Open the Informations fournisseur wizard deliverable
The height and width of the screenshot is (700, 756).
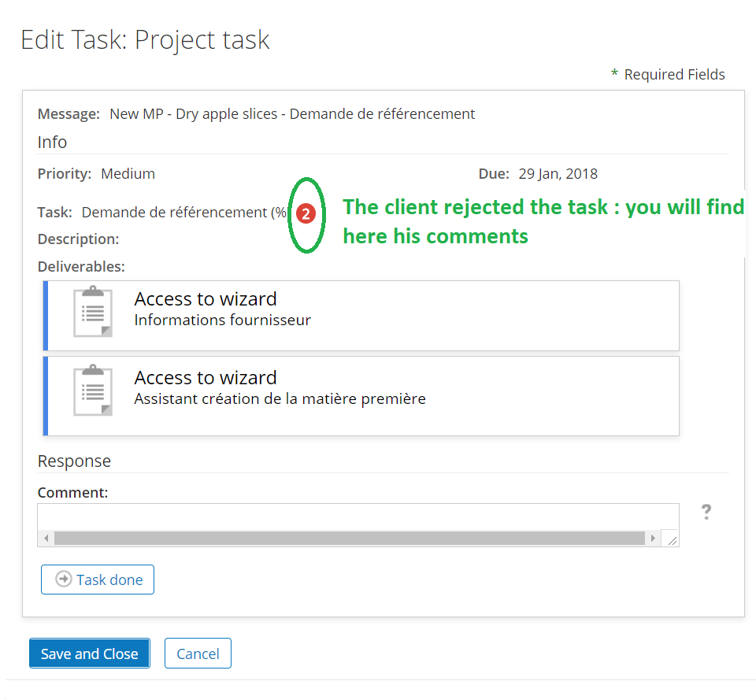click(361, 316)
